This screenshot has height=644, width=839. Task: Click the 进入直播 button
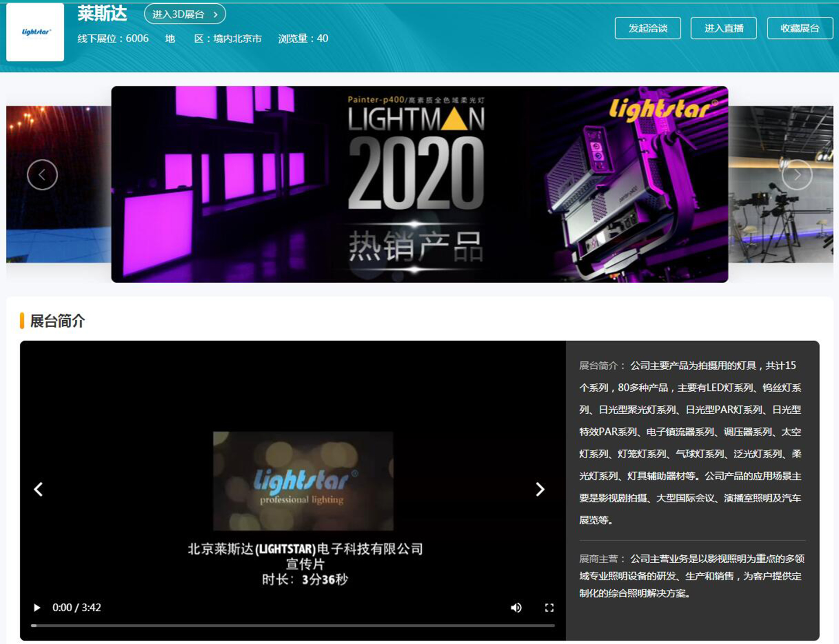pos(724,28)
